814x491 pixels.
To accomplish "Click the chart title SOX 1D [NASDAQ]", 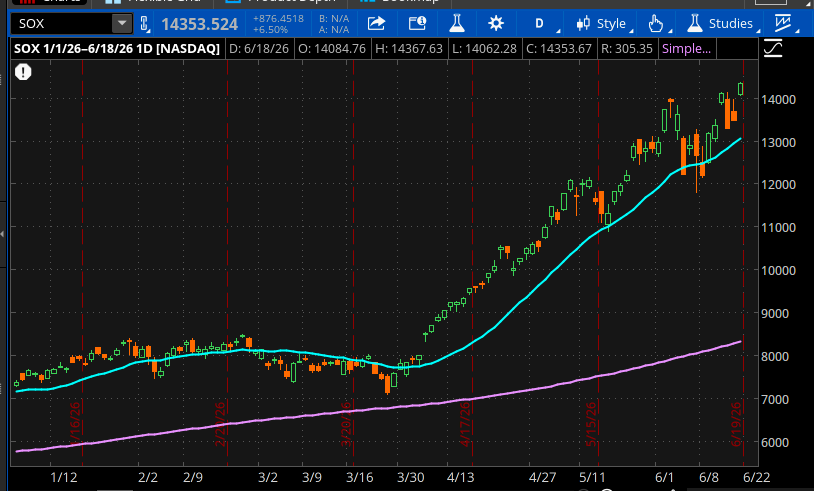I will coord(117,49).
